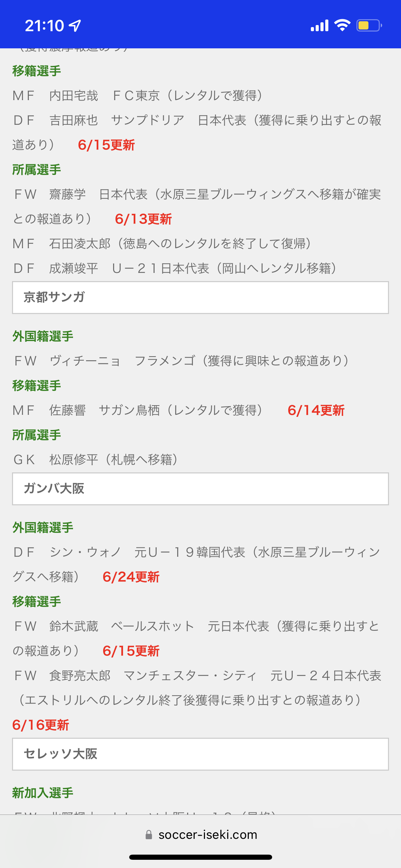Tap the red 6/14更新 label
The image size is (401, 868).
point(316,410)
